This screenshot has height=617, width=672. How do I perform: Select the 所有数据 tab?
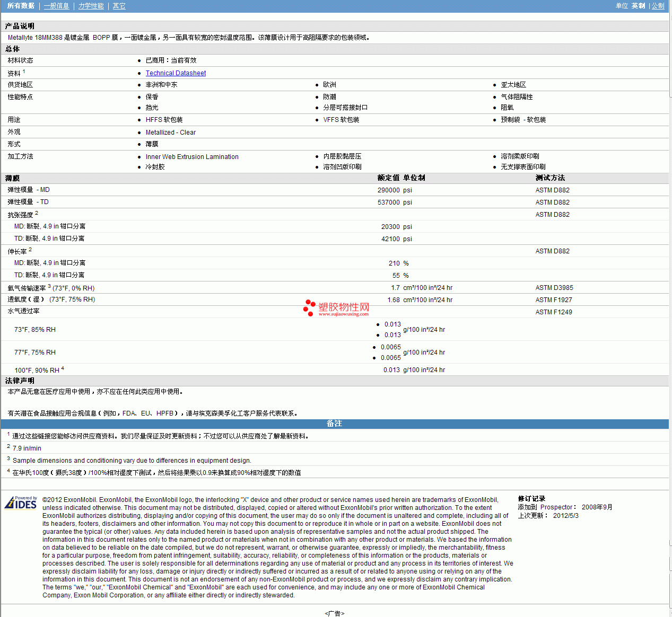21,6
